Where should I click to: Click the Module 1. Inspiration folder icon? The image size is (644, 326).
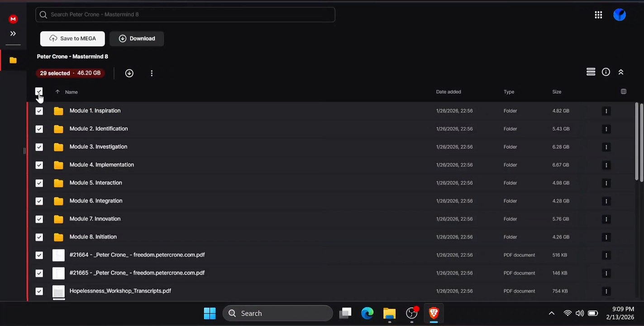pyautogui.click(x=58, y=111)
